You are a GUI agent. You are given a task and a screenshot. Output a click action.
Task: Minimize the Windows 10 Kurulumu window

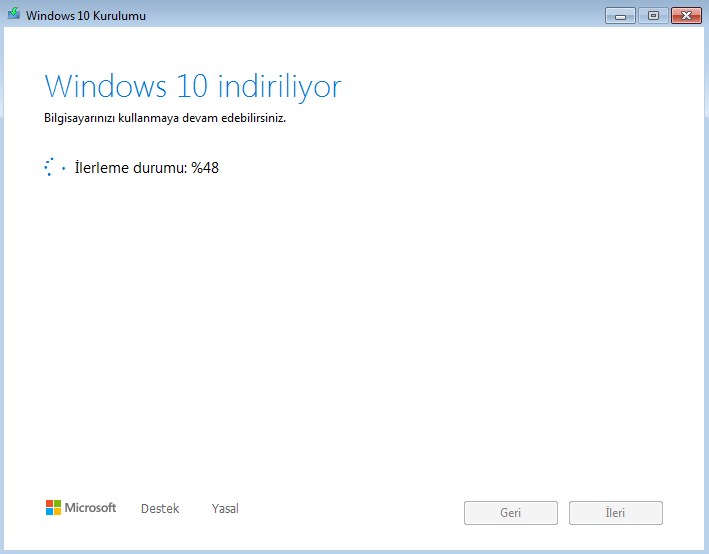click(620, 16)
